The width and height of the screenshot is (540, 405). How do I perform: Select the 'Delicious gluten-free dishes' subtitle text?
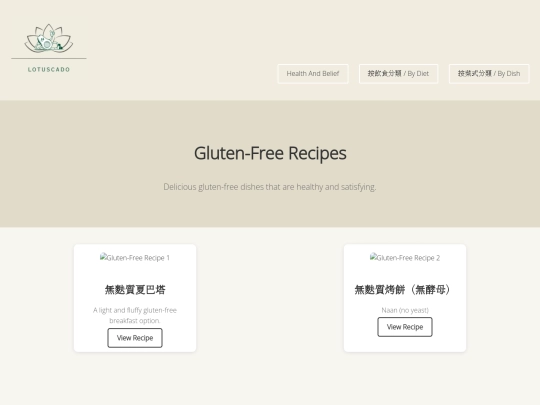coord(270,187)
